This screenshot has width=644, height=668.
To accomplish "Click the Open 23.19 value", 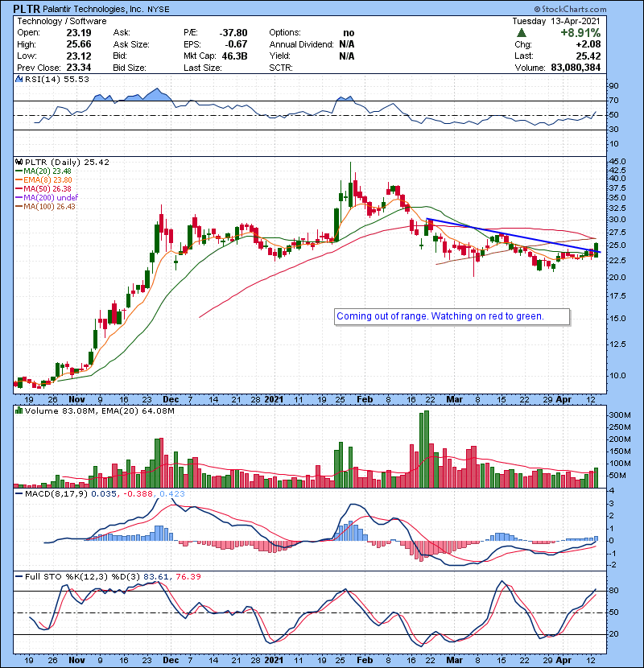I will pyautogui.click(x=79, y=33).
